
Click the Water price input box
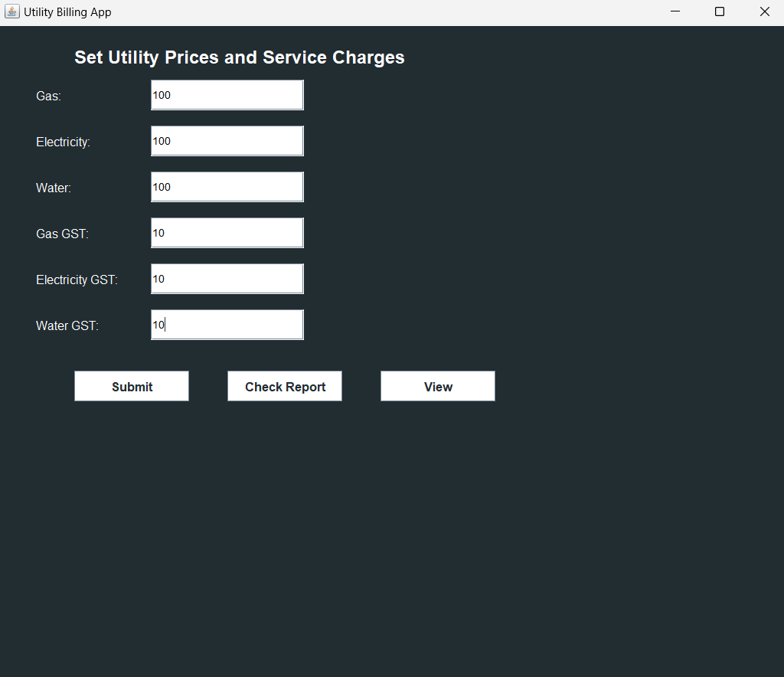pyautogui.click(x=227, y=186)
